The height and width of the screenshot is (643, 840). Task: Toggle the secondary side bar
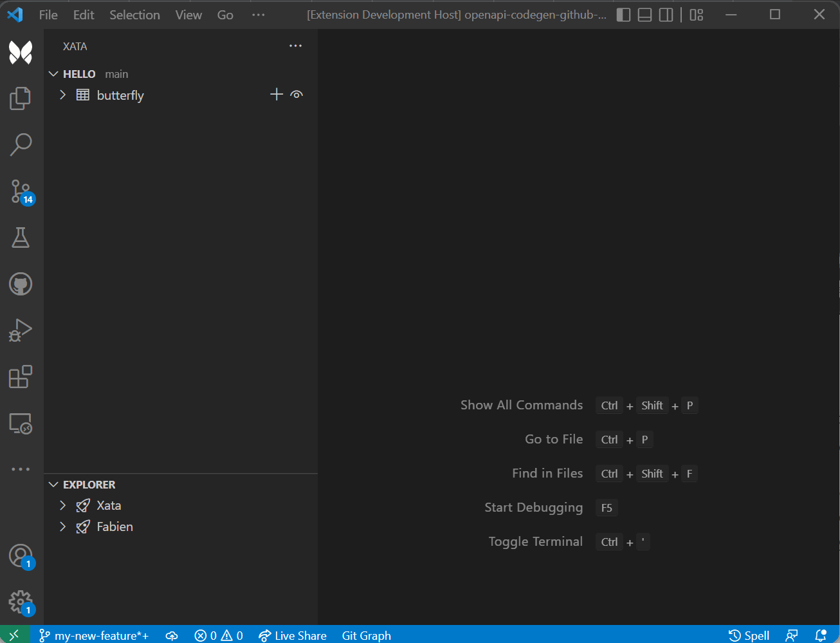click(666, 14)
